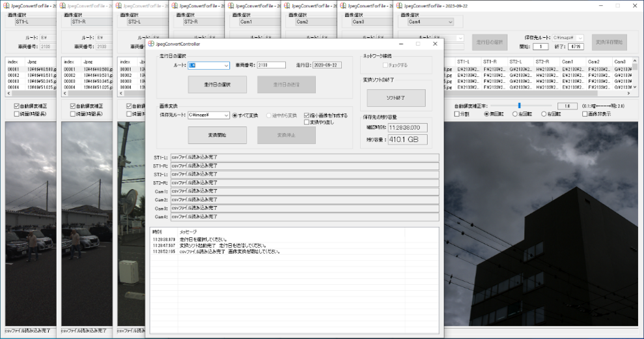Open the Cam4 画像選択 dropdown
This screenshot has height=339, width=644.
click(x=450, y=22)
